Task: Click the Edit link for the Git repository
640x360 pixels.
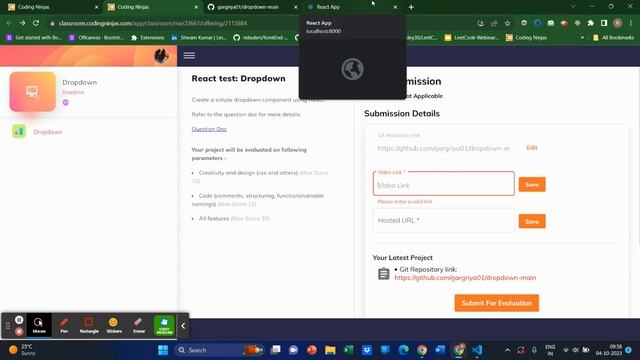Action: [531, 148]
